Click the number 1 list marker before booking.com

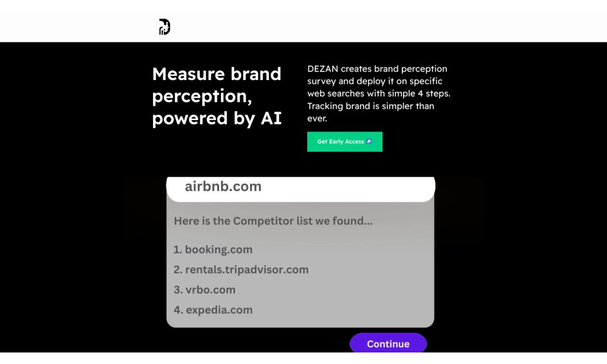[178, 249]
